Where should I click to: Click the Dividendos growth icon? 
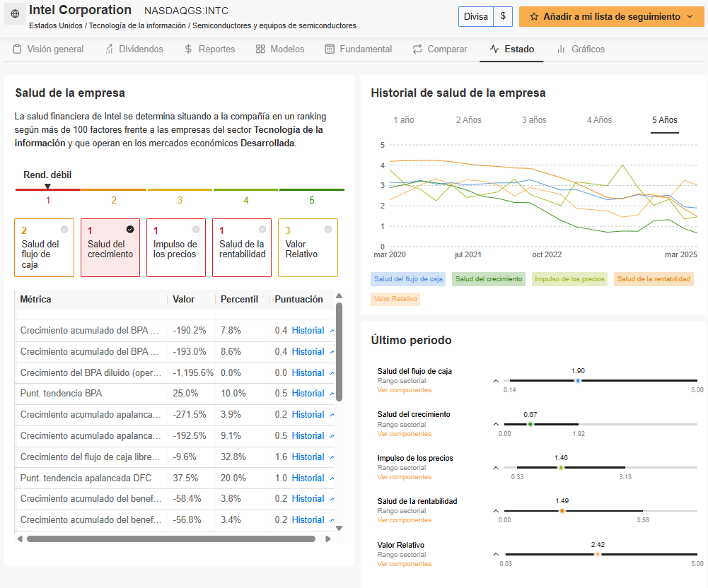point(109,49)
